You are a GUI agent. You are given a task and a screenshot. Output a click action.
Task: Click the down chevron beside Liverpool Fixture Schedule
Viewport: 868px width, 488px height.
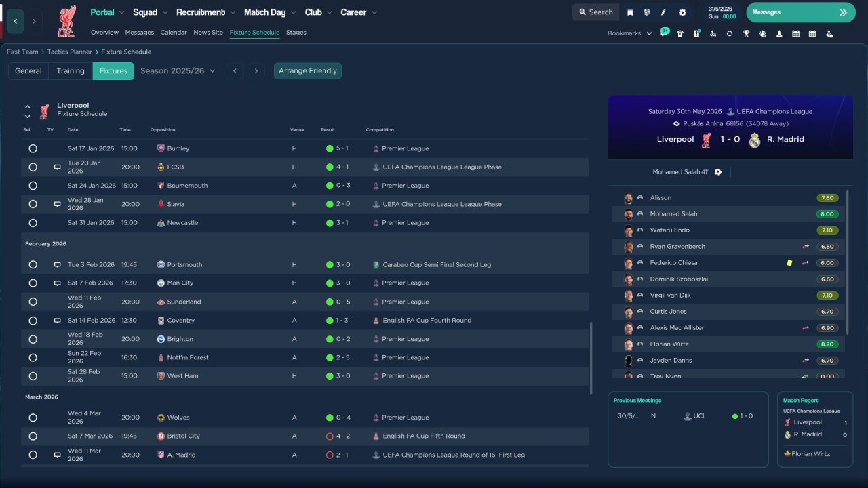click(x=28, y=117)
